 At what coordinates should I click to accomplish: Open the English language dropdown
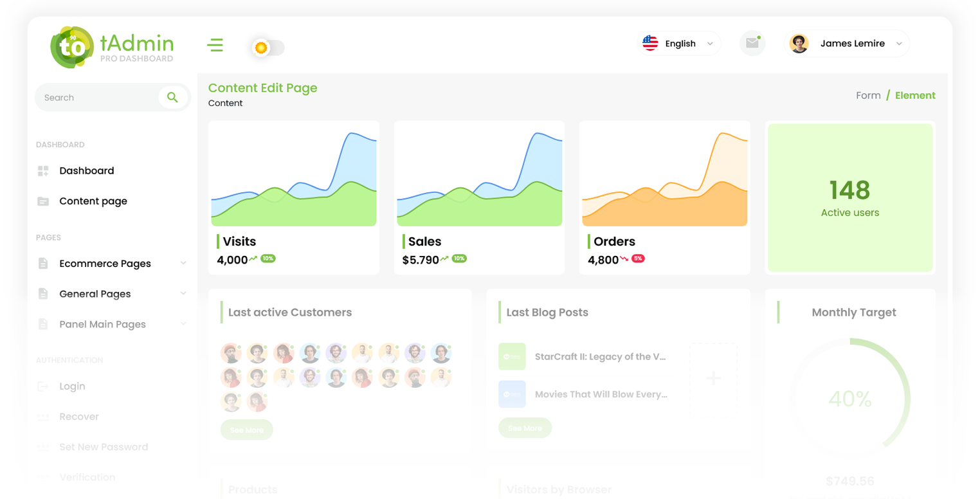(679, 44)
